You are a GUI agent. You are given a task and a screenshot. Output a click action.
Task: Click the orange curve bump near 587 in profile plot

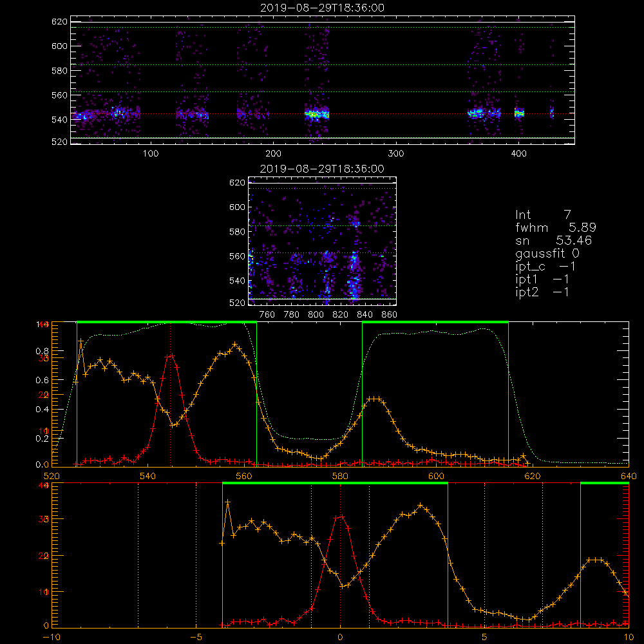click(375, 399)
